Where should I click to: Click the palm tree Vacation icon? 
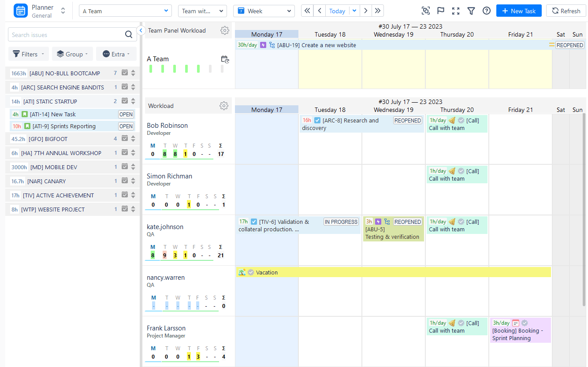(x=242, y=272)
